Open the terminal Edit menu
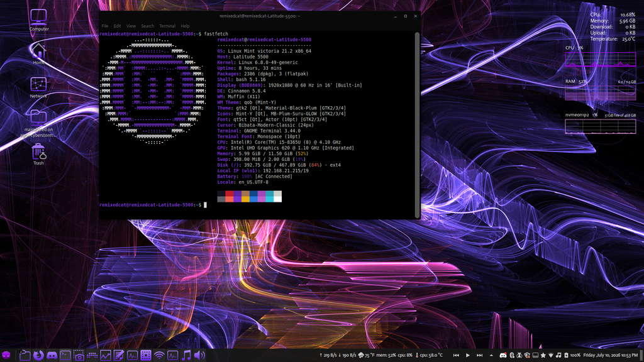Screen dimensions: 644x362 click(117, 26)
